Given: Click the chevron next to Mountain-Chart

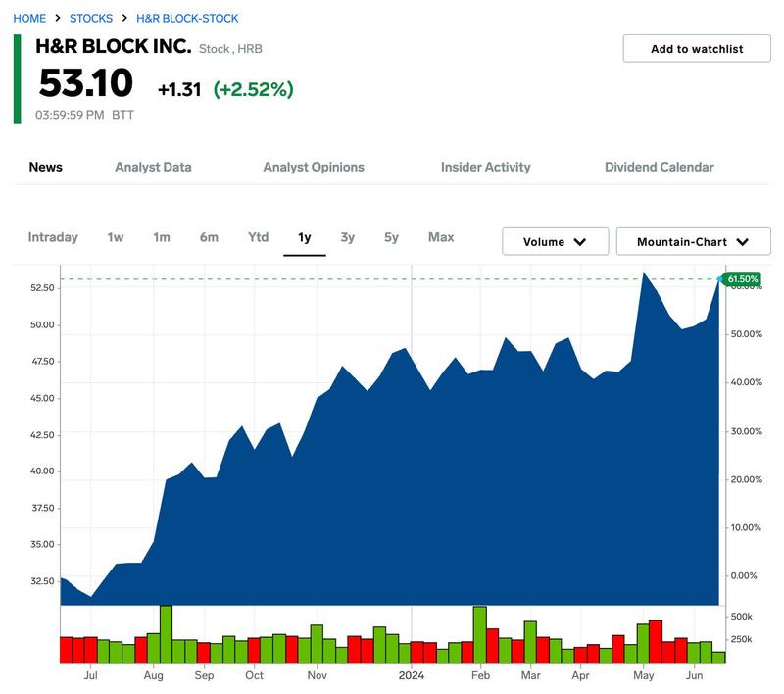Looking at the screenshot, I should click(x=743, y=242).
